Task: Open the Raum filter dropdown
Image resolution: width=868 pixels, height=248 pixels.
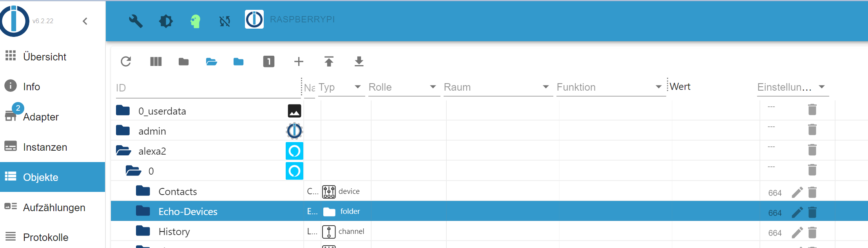Action: point(545,87)
